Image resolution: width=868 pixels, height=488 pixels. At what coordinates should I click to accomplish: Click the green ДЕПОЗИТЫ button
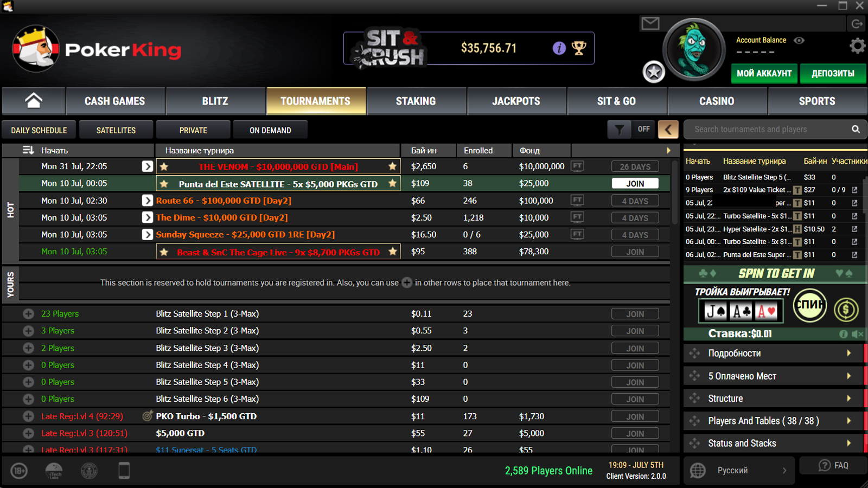832,73
